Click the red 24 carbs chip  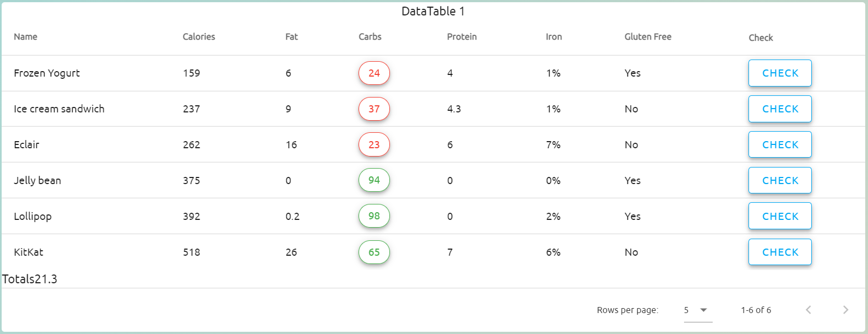click(x=374, y=73)
